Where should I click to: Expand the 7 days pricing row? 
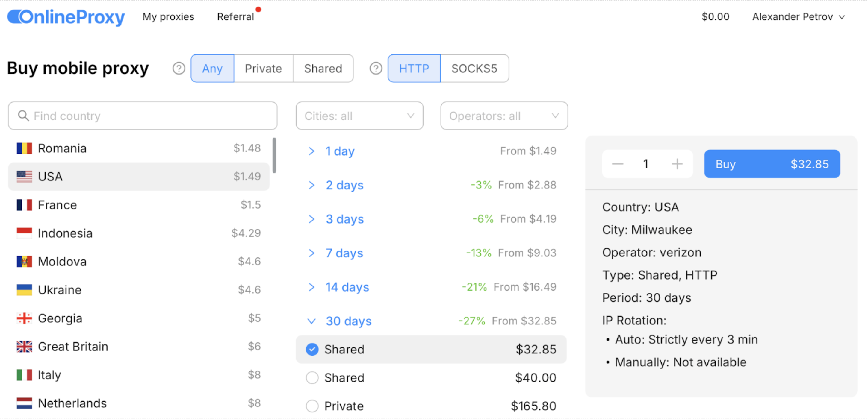click(344, 253)
